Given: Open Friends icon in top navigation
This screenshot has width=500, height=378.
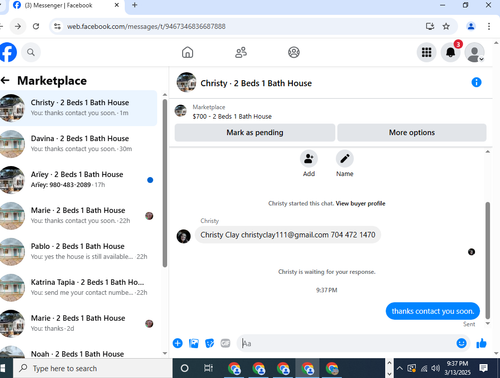Looking at the screenshot, I should (x=241, y=52).
